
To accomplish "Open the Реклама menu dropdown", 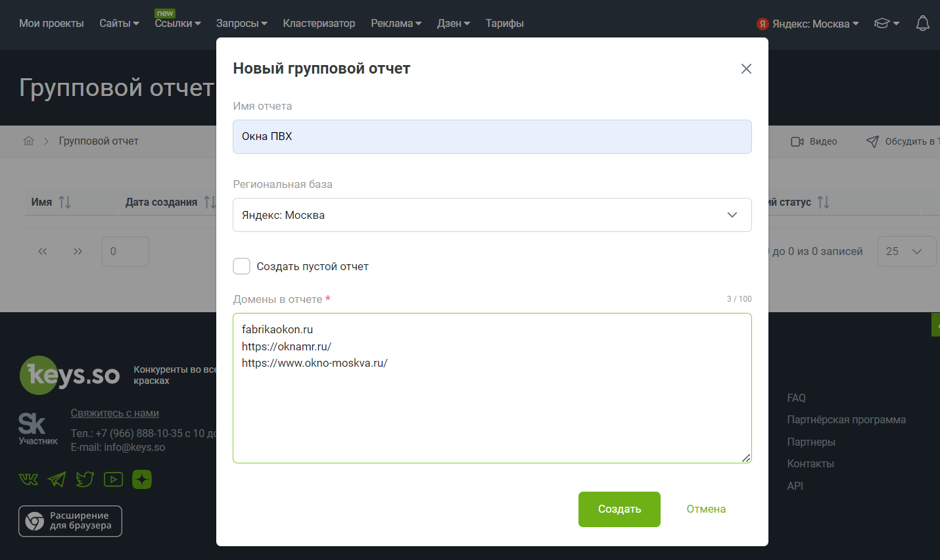I will 396,24.
